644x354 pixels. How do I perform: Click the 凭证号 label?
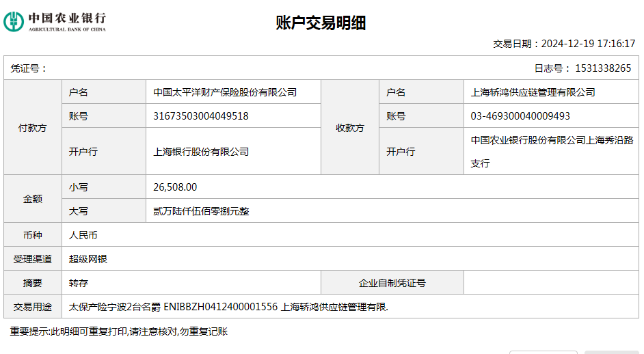pos(29,68)
